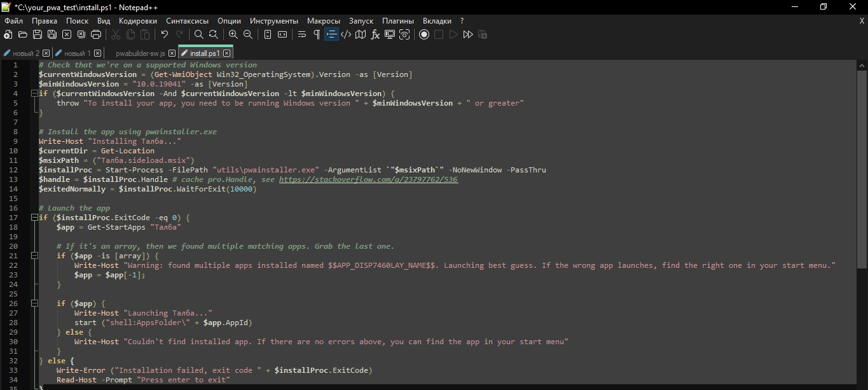This screenshot has width=868, height=390.
Task: Open the Файл menu
Action: point(13,21)
